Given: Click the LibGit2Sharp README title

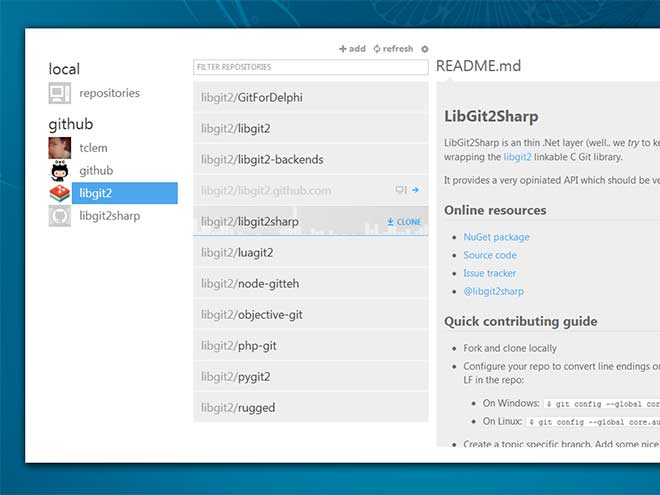Looking at the screenshot, I should click(491, 116).
